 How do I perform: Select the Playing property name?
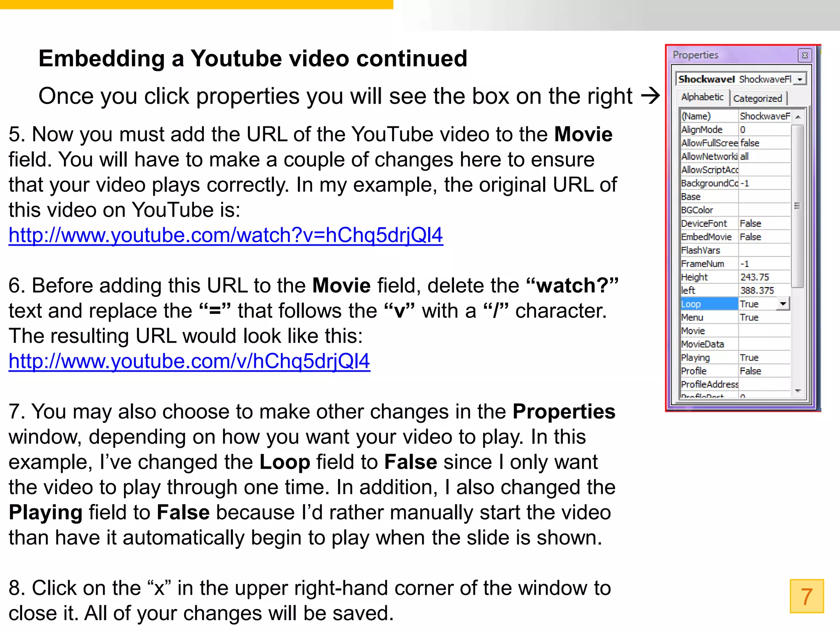pos(709,357)
